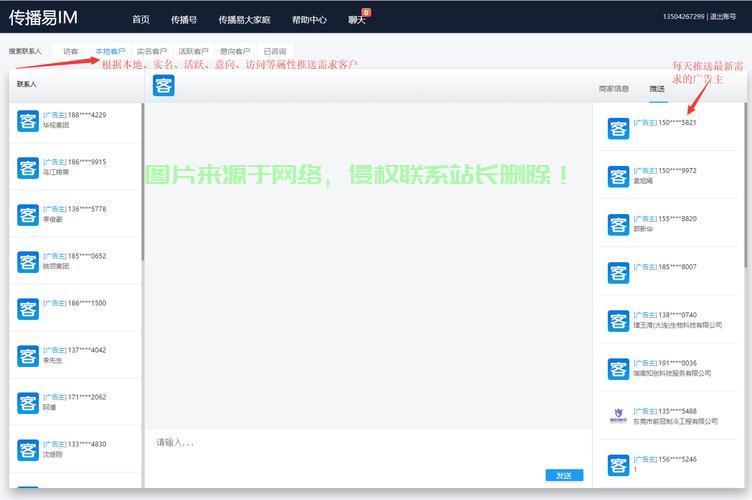The height and width of the screenshot is (500, 752).
Task: Click the 133****4830 contact avatar
Action: [x=28, y=450]
